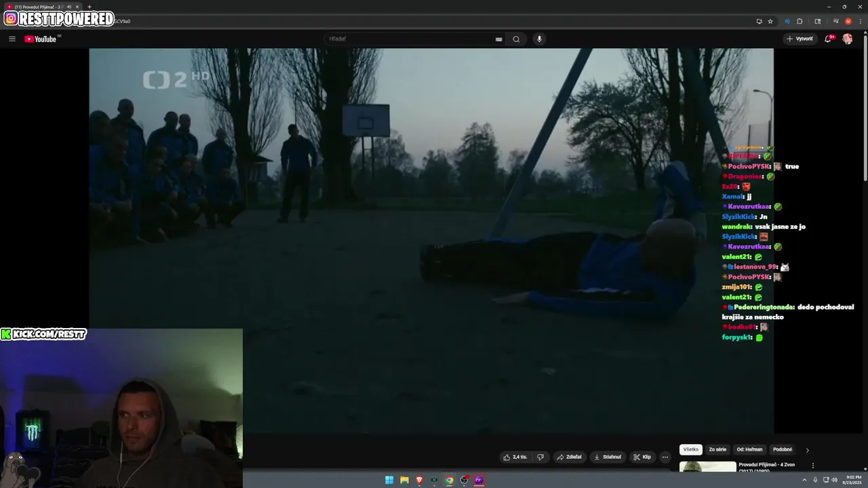This screenshot has width=868, height=488.
Task: Click the Zdieľať share button
Action: 570,457
